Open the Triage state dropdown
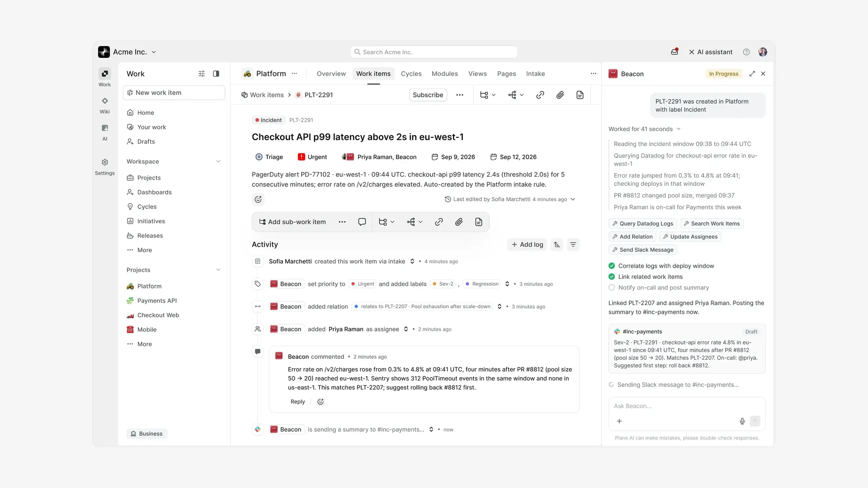Viewport: 868px width, 488px height. point(269,157)
